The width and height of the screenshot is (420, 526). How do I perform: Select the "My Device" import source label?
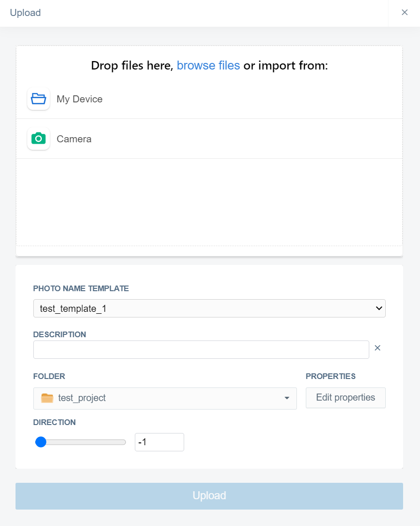pos(79,99)
